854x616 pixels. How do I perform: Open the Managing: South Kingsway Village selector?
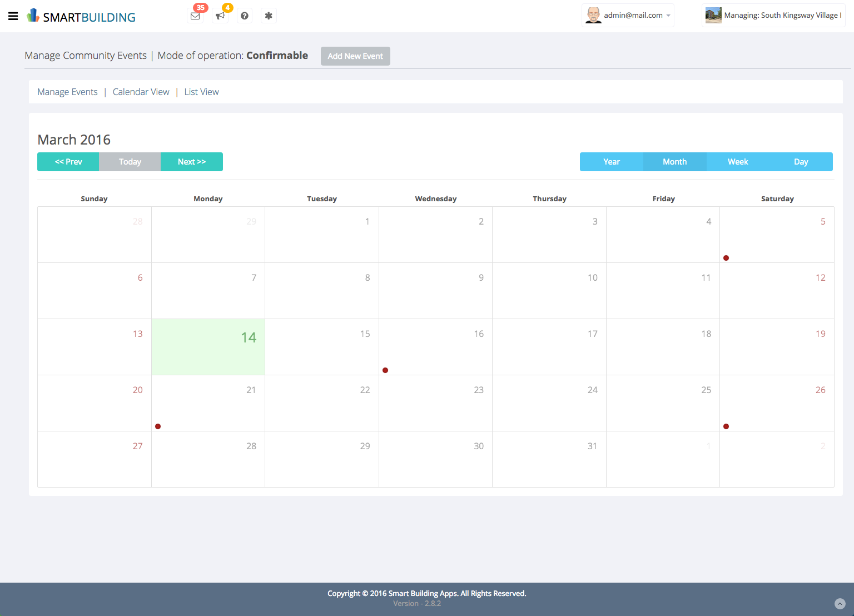pos(781,15)
